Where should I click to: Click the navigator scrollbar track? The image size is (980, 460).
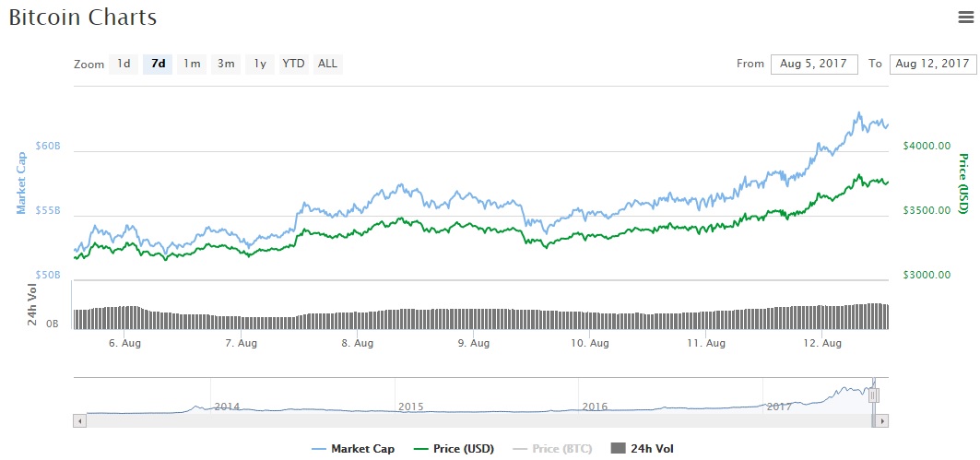tap(478, 421)
